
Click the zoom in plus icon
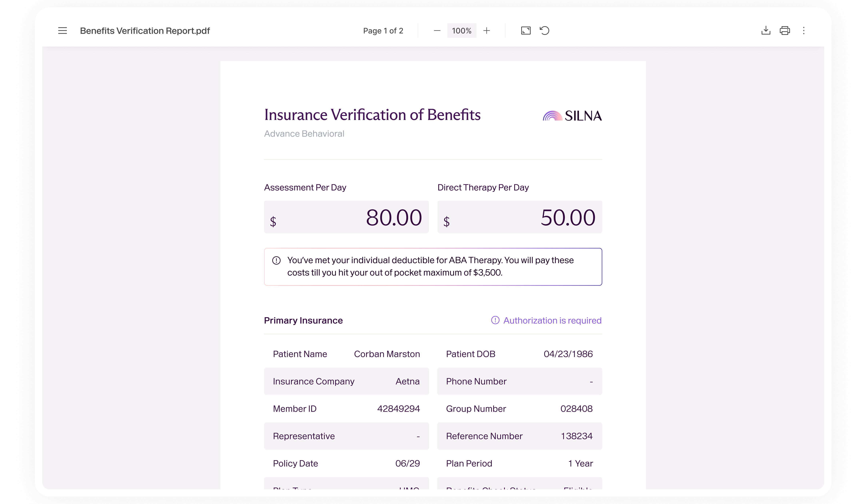(487, 31)
